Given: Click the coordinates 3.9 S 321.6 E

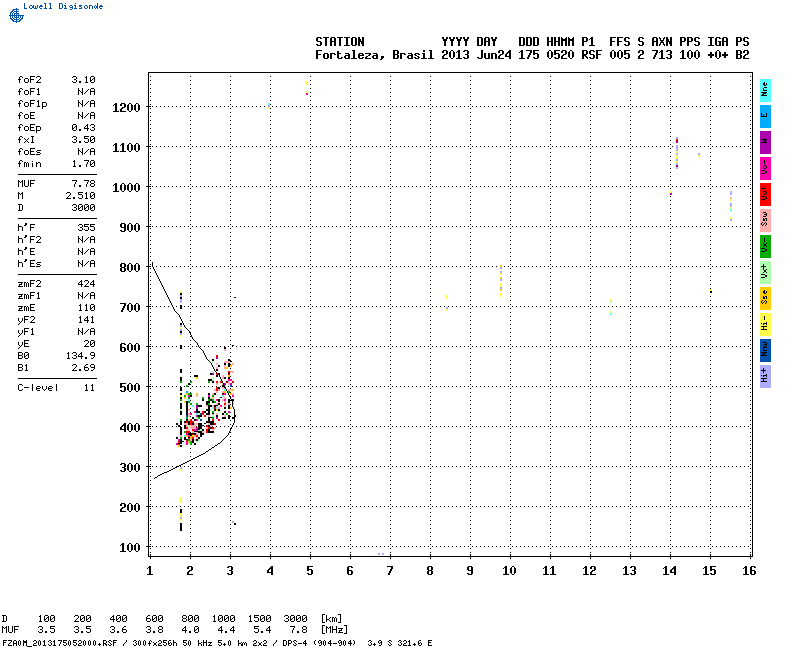Looking at the screenshot, I should [x=399, y=643].
